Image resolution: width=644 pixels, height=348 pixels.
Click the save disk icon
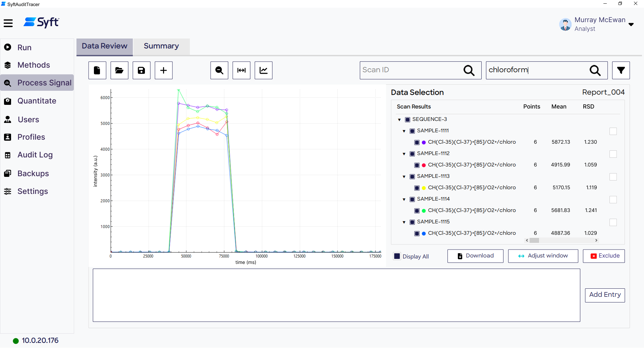click(142, 70)
